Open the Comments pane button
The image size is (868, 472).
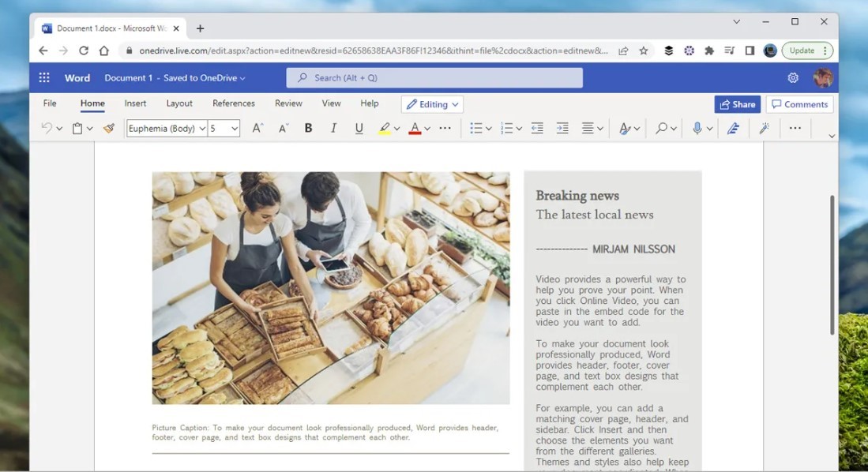click(x=799, y=104)
